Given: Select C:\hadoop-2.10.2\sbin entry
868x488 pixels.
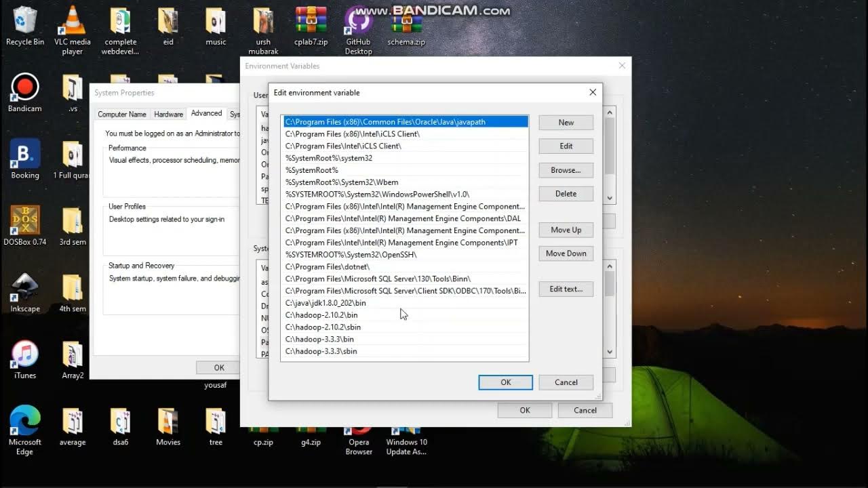Looking at the screenshot, I should click(405, 327).
